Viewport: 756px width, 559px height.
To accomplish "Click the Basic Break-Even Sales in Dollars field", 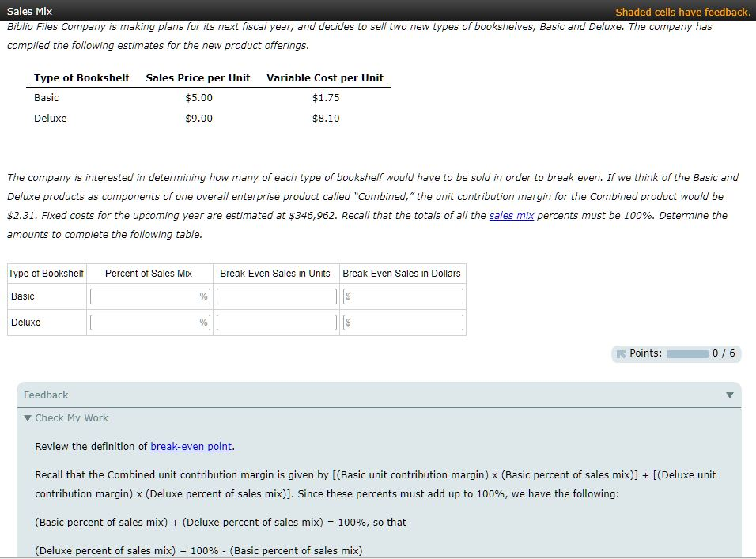I will click(x=403, y=296).
